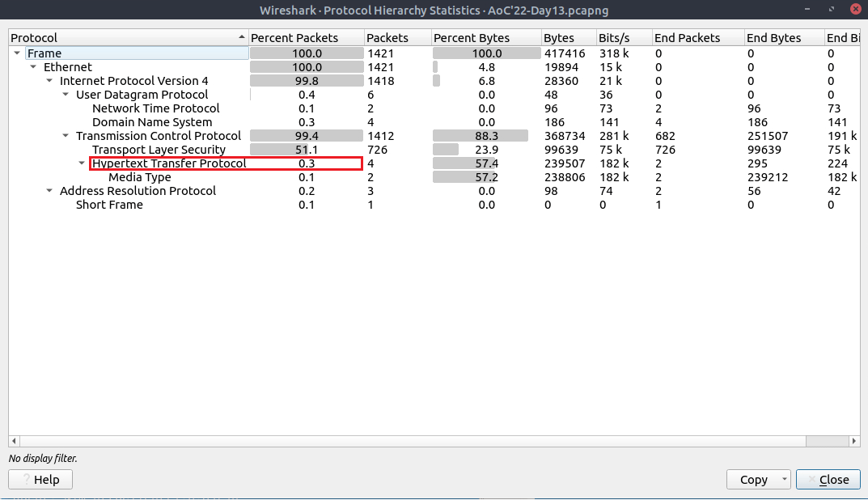This screenshot has width=868, height=500.
Task: Minimize the Wireshark statistics window
Action: coord(807,9)
